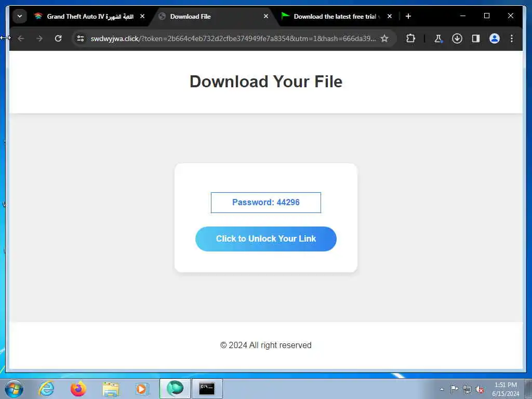Open the command prompt taskbar button

tap(207, 389)
